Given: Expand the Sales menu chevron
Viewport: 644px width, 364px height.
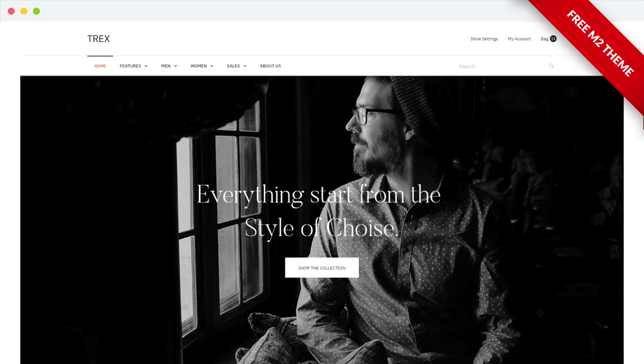Looking at the screenshot, I should [245, 66].
